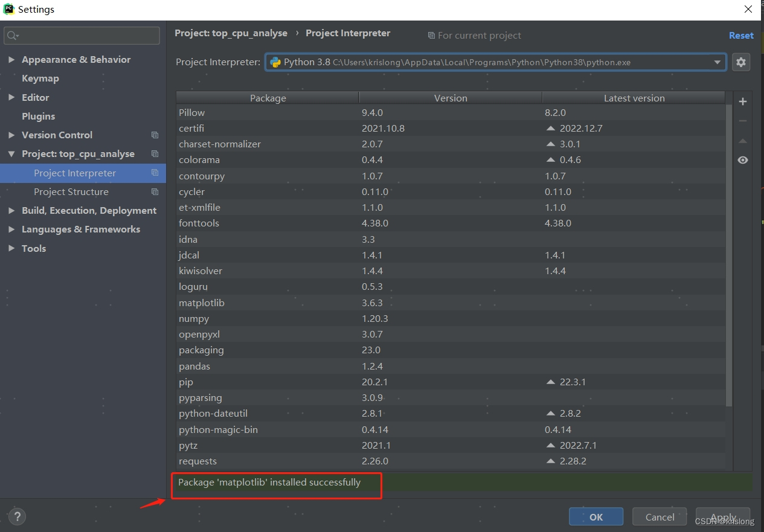The width and height of the screenshot is (764, 532).
Task: Select the numpy package row
Action: coord(451,319)
